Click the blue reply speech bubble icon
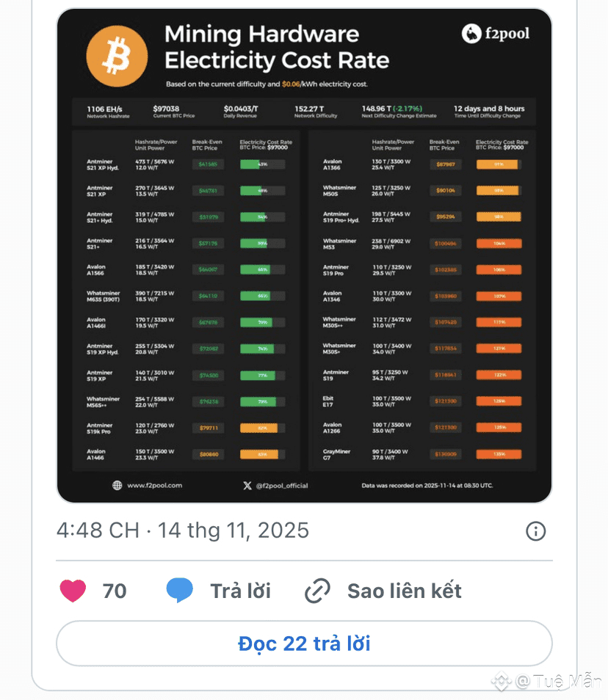608x700 pixels. tap(180, 591)
